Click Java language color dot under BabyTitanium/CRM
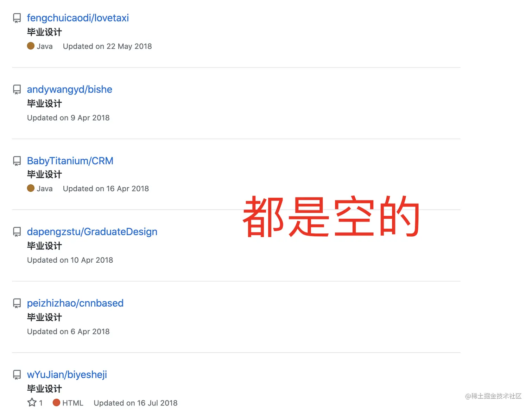This screenshot has width=532, height=410. coord(31,188)
